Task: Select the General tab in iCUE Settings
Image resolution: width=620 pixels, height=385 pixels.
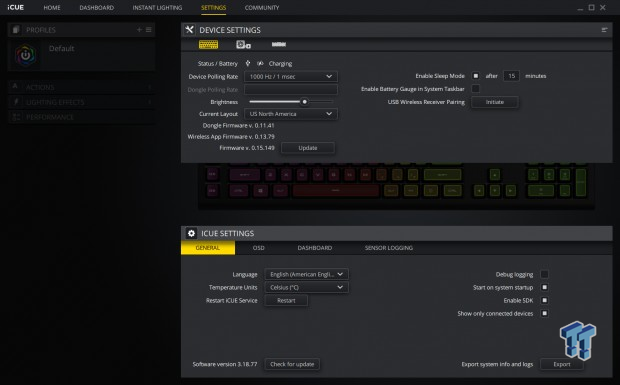Action: 208,248
